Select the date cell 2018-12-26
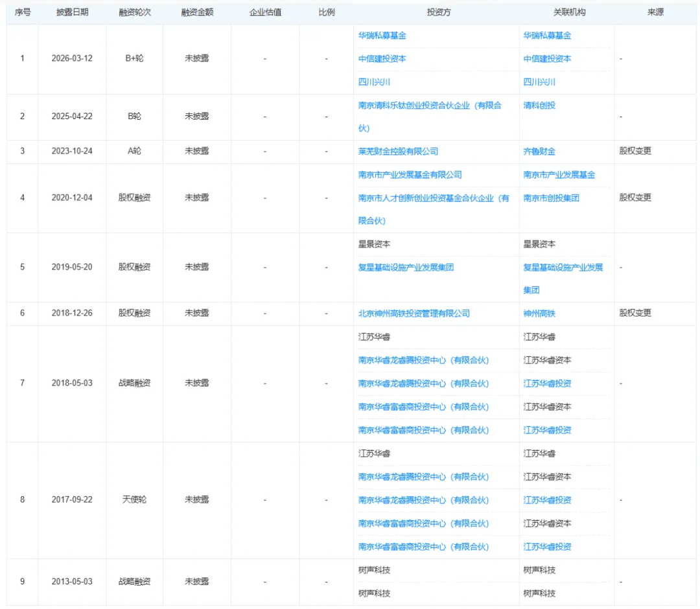This screenshot has height=609, width=700. coord(72,313)
